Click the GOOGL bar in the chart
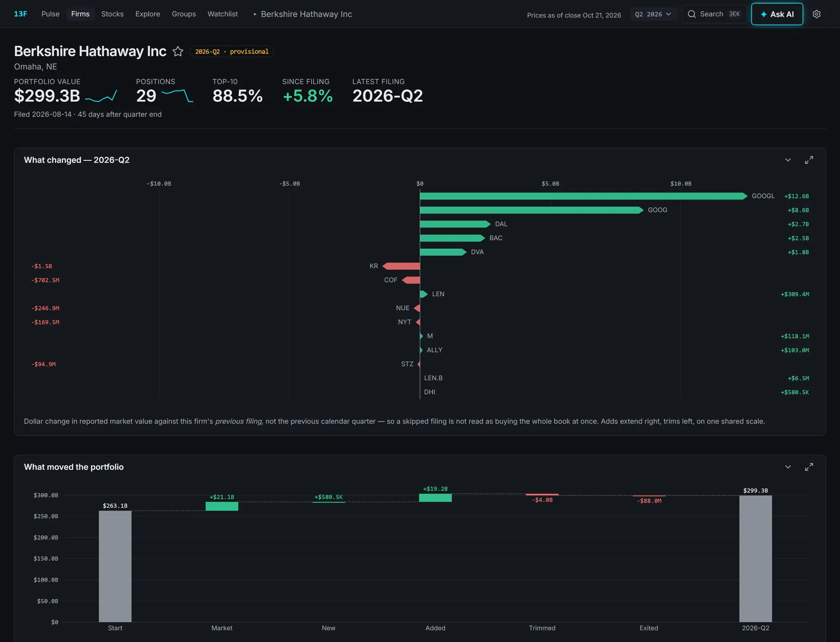840x642 pixels. pyautogui.click(x=583, y=196)
